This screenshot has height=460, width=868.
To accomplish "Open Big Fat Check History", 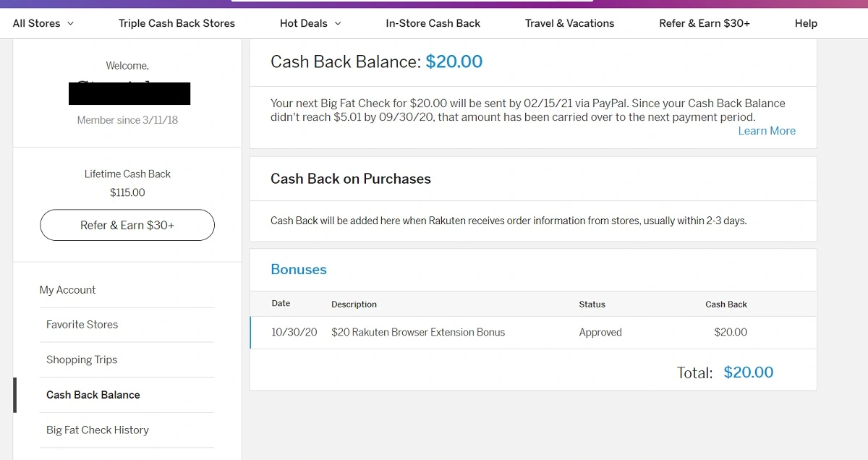I will 98,430.
